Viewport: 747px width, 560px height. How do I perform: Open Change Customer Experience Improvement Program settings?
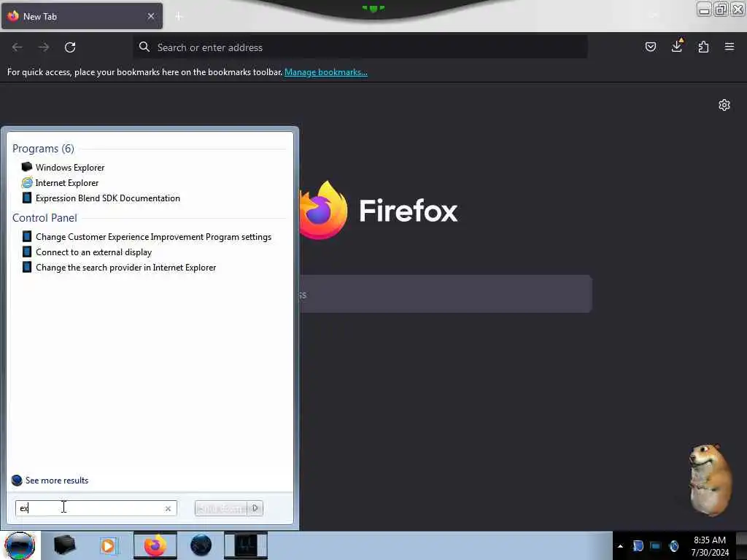coord(153,237)
